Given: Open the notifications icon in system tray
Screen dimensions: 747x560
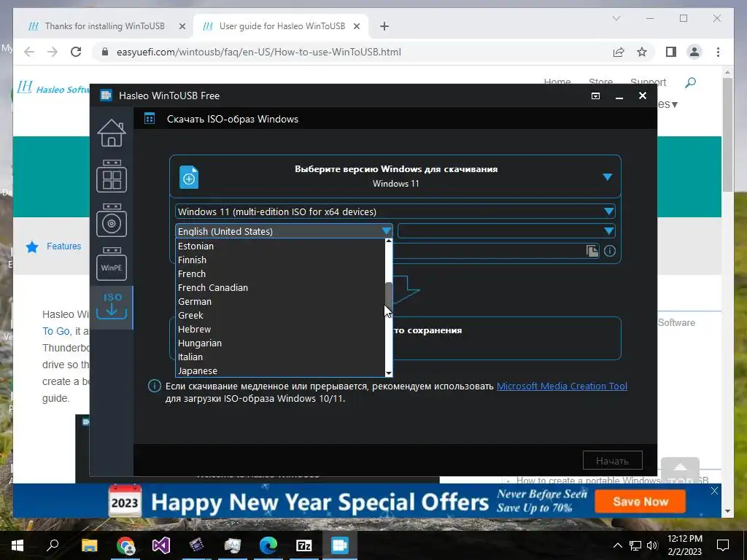Looking at the screenshot, I should tap(723, 545).
